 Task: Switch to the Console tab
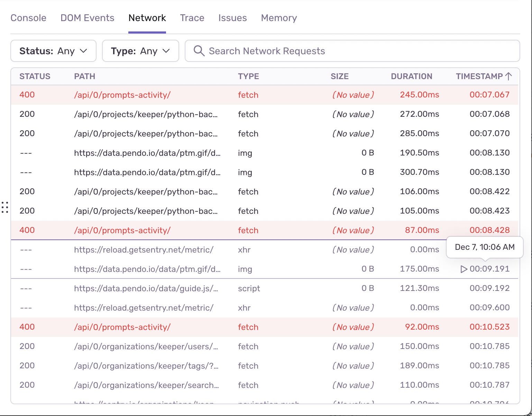point(28,18)
